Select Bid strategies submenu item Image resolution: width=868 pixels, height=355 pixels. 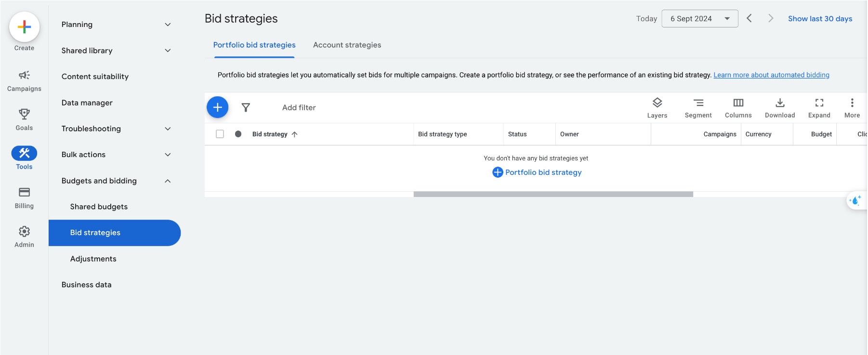click(115, 233)
